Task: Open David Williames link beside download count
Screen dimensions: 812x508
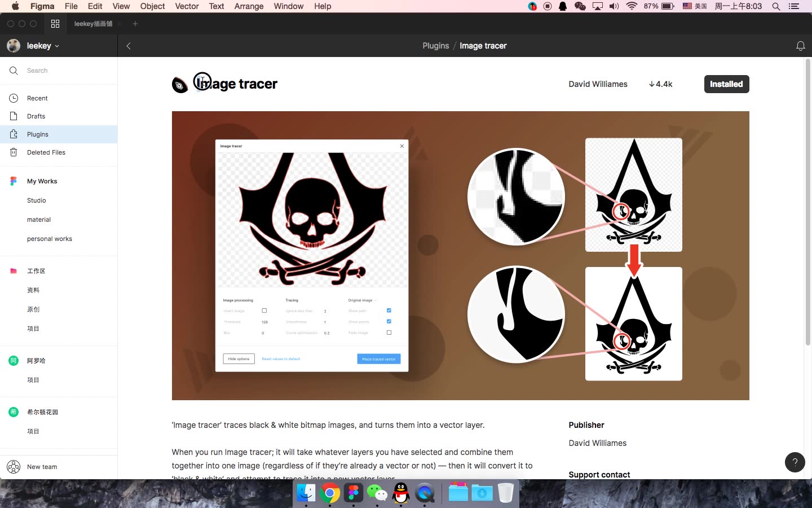Action: 598,84
